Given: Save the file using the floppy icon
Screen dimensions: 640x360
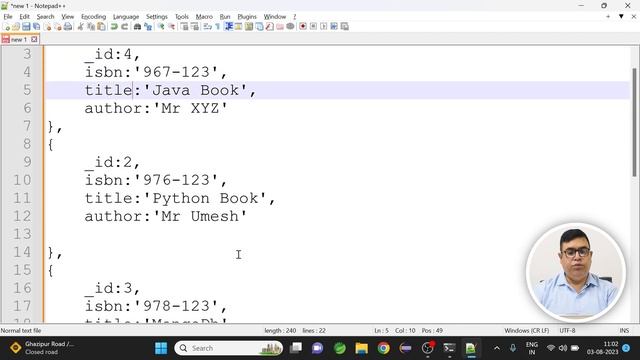Looking at the screenshot, I should click(x=26, y=27).
